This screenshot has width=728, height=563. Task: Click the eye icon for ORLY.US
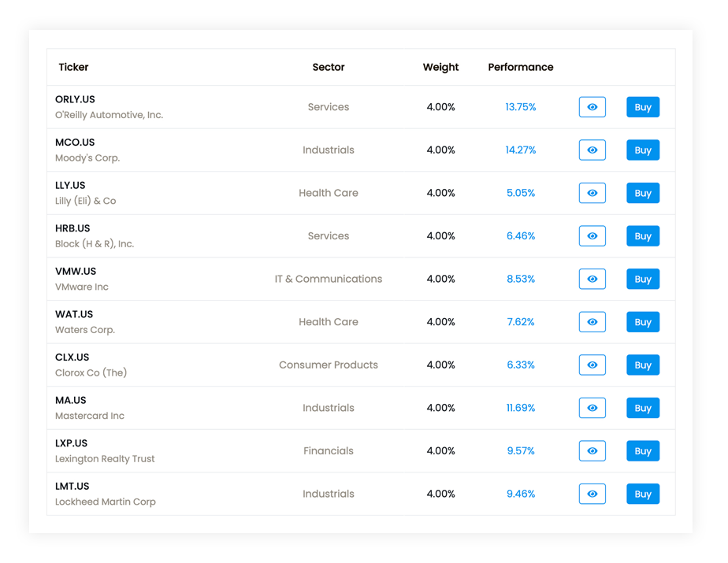coord(592,107)
